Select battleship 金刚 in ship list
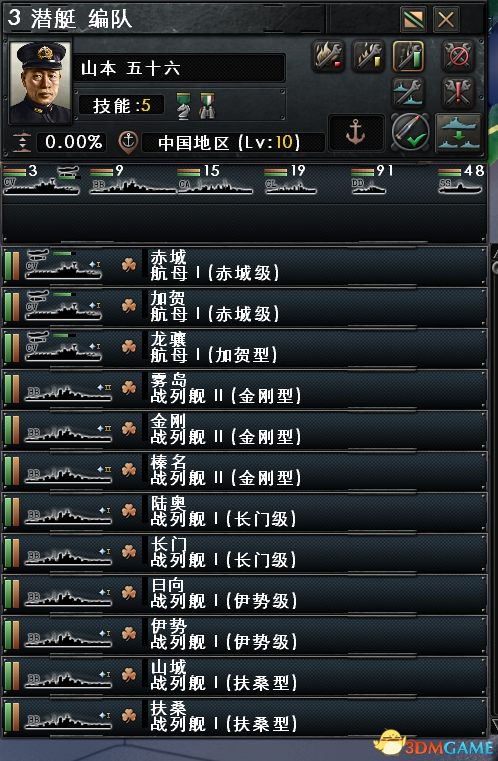 coord(245,430)
